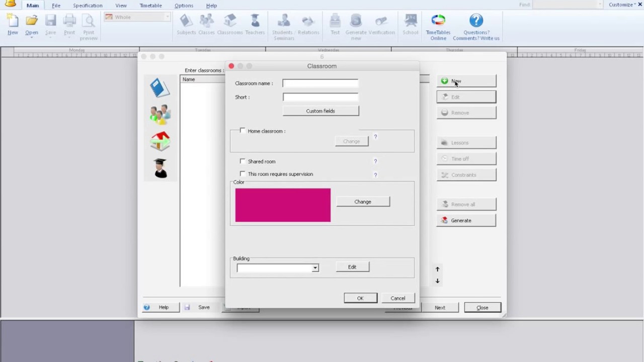Click Edit next to Building

coord(352,267)
